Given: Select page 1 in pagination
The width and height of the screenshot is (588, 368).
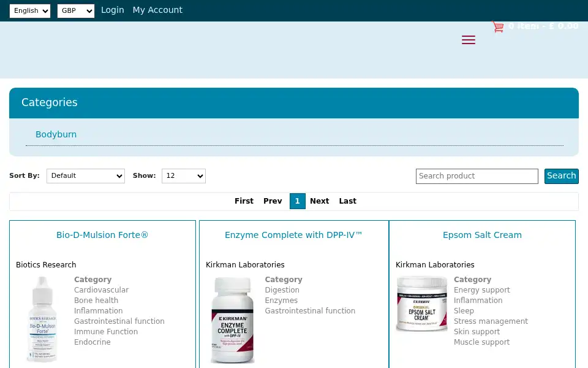Looking at the screenshot, I should click(x=298, y=201).
